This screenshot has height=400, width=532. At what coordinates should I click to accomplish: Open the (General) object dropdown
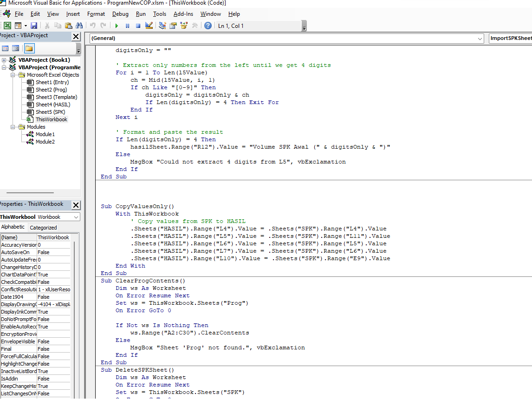tap(480, 39)
